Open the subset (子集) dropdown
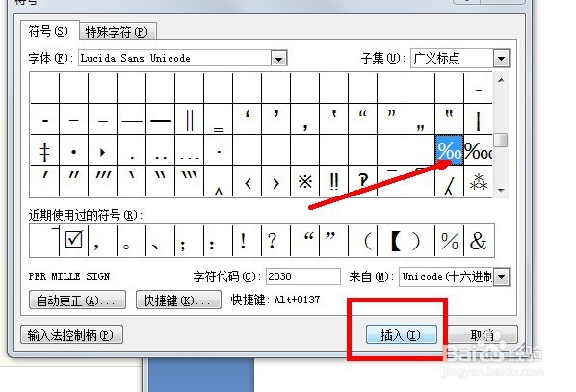576x392 pixels. pos(502,58)
